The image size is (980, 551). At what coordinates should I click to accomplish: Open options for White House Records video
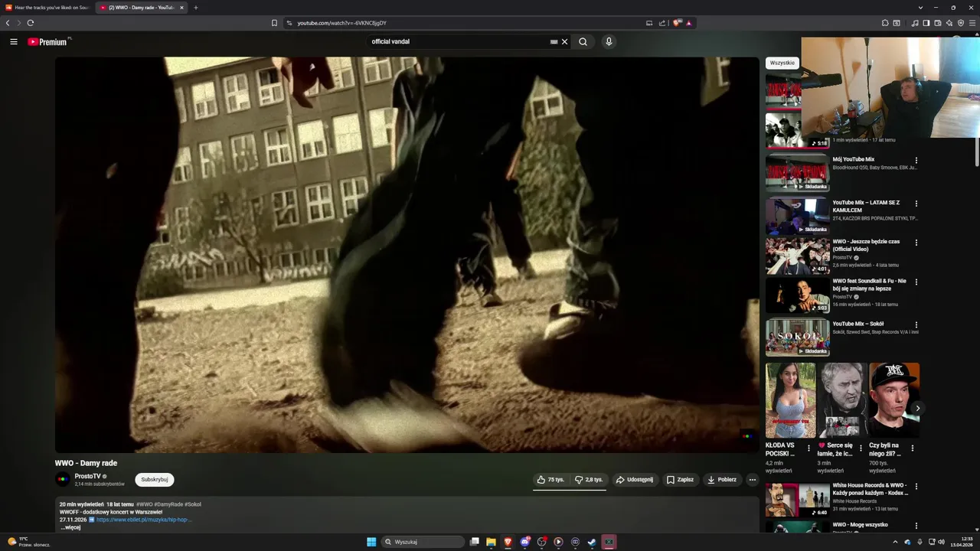point(916,487)
